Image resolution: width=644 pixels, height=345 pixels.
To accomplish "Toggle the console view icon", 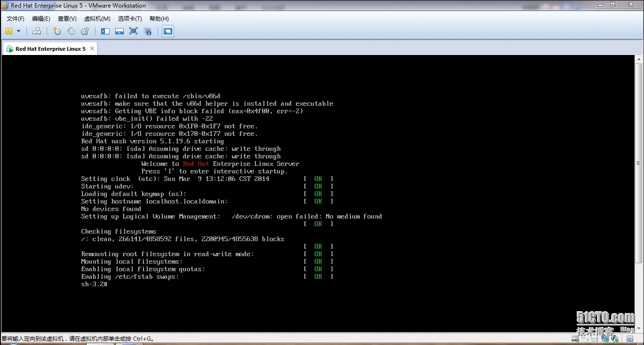I will click(x=168, y=31).
